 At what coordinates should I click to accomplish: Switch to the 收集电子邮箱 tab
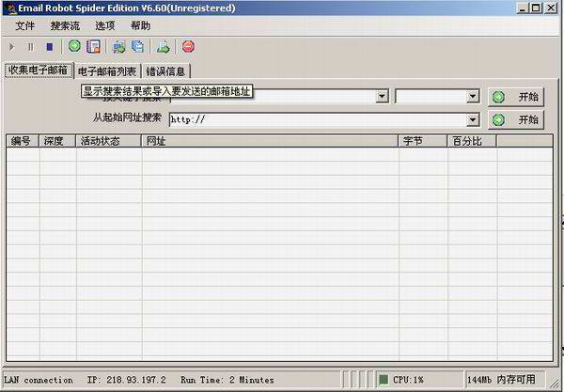click(38, 70)
